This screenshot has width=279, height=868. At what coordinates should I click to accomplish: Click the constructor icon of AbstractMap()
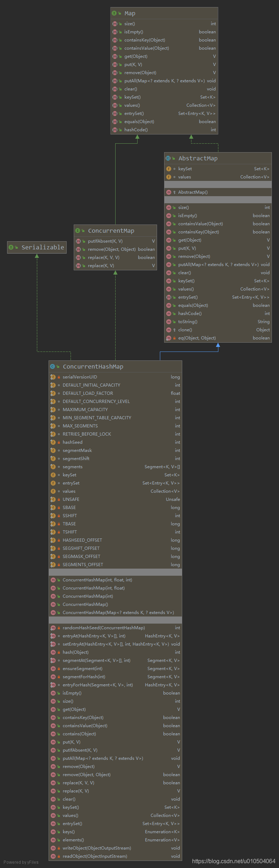point(169,192)
